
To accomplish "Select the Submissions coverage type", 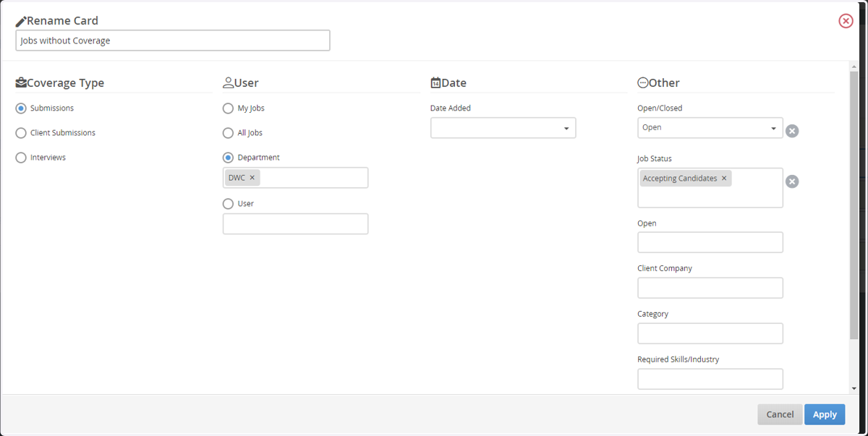I will pos(21,108).
